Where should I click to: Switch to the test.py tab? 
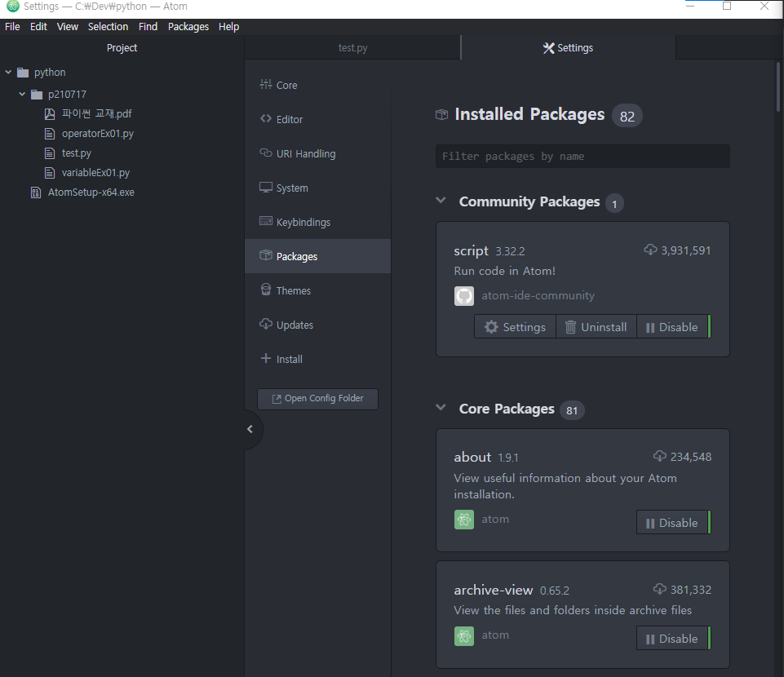point(352,48)
